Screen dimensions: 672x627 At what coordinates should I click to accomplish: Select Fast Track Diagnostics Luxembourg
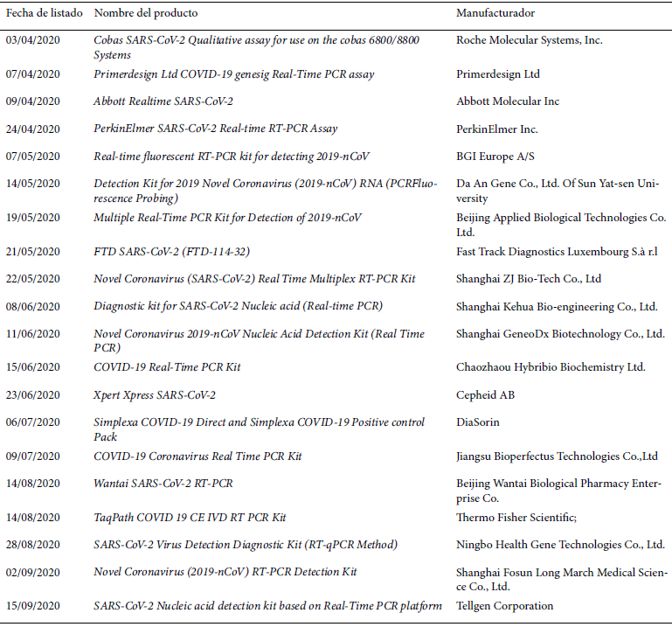557,251
